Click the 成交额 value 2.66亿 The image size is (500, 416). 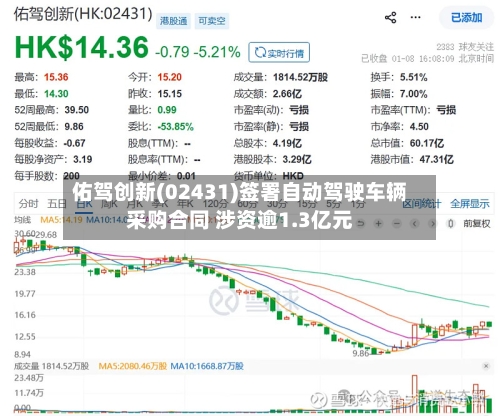[287, 94]
